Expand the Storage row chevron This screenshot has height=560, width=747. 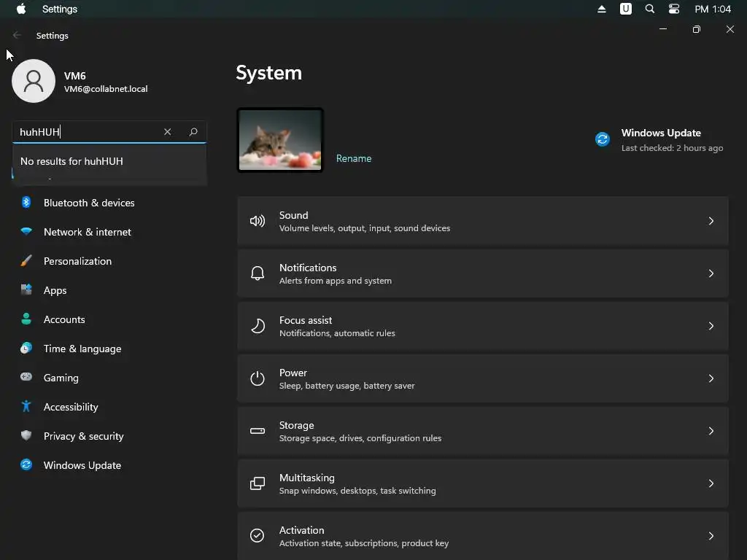pyautogui.click(x=711, y=431)
